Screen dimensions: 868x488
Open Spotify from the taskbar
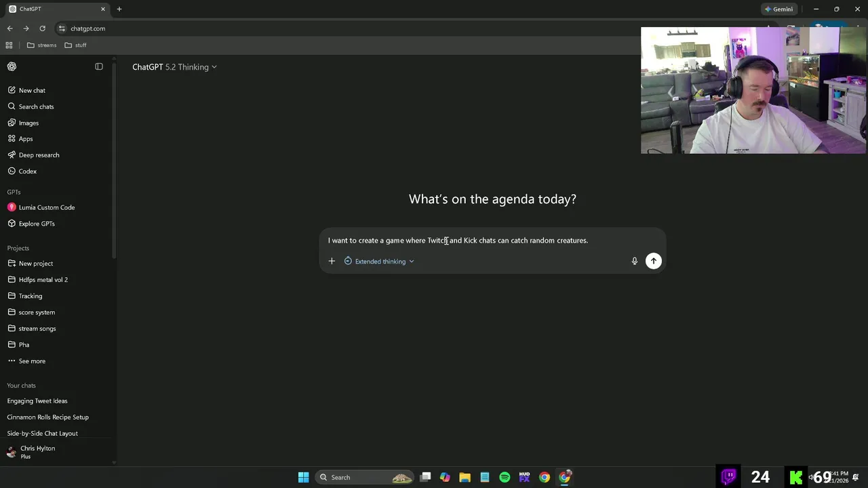pos(505,477)
